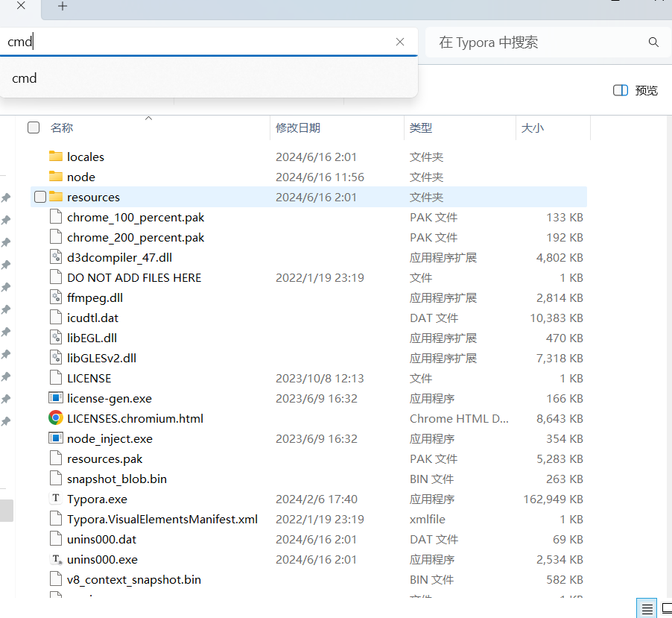Check the resources folder checkbox
This screenshot has height=618, width=672.
coord(40,197)
